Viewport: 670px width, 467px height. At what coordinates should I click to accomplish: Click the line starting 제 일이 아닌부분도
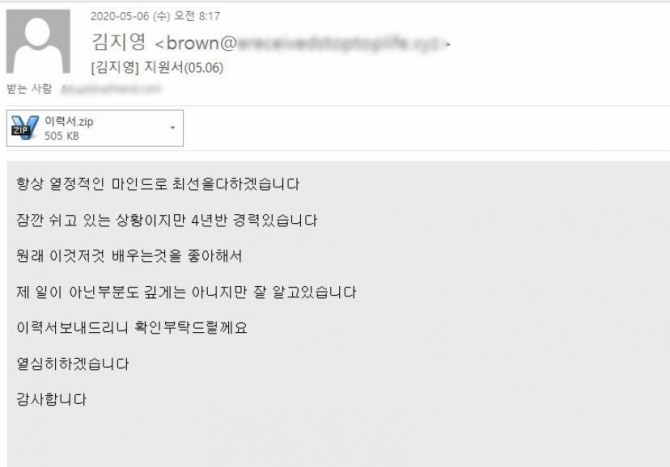(186, 293)
